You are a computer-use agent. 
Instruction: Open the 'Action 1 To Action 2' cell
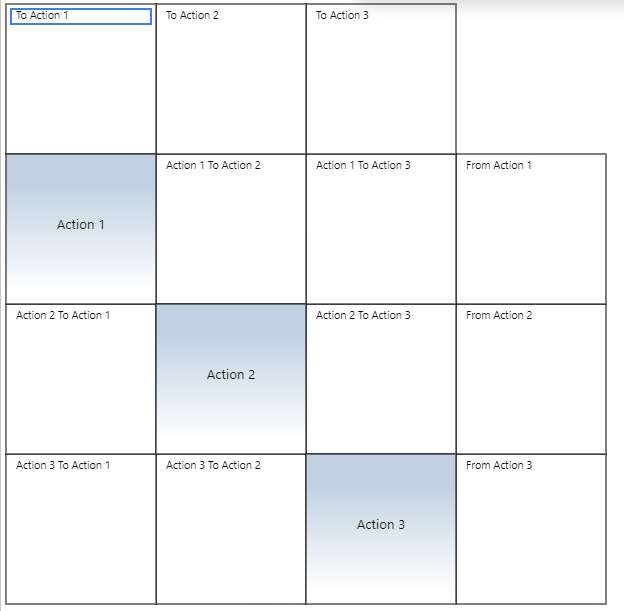click(231, 230)
